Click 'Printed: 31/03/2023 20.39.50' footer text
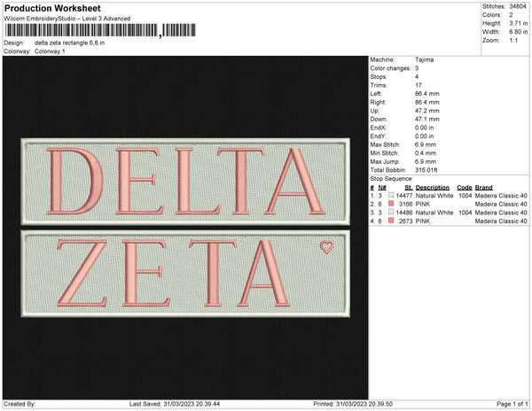532x411 pixels. pyautogui.click(x=353, y=404)
